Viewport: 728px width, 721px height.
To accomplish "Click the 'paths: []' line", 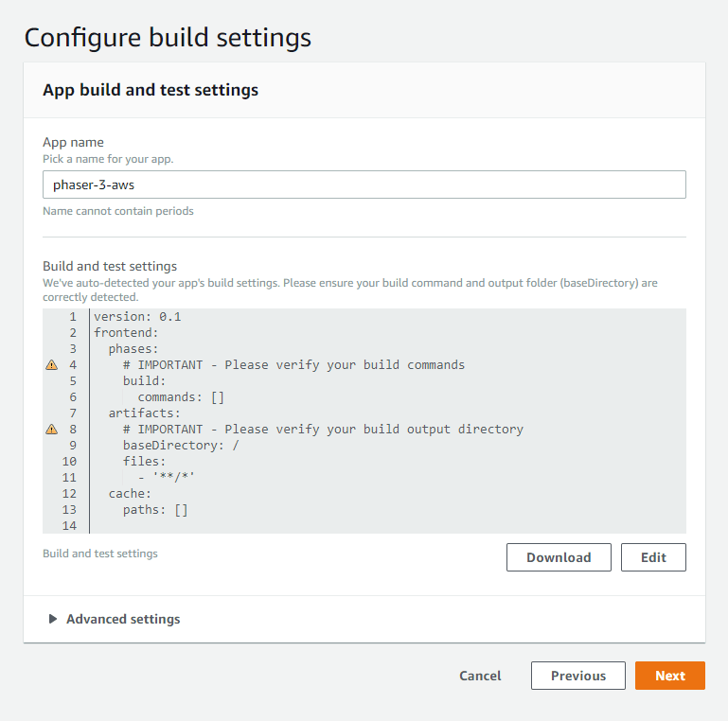I will coord(155,509).
